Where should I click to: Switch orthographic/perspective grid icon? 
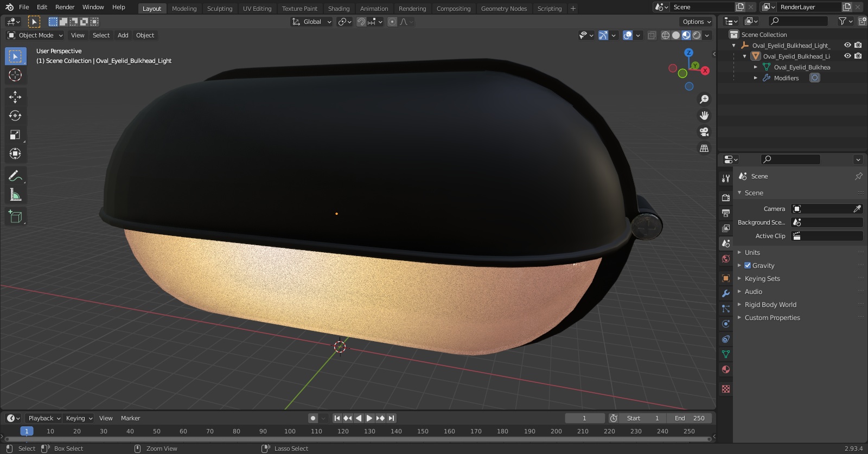[704, 148]
